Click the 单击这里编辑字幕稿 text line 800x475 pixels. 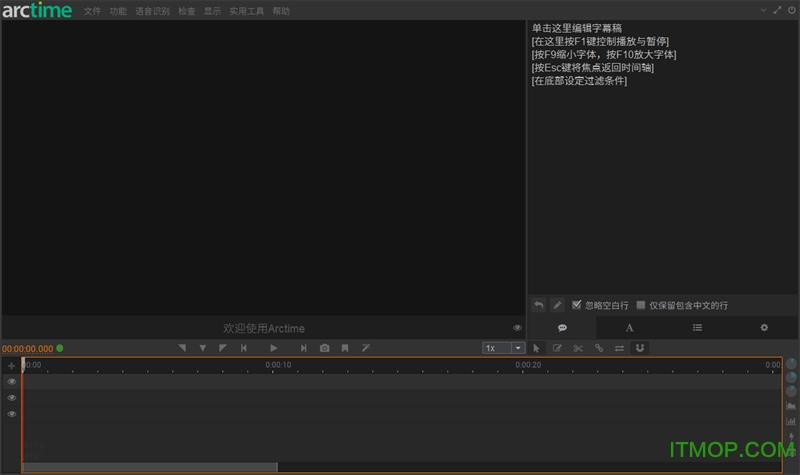(x=577, y=28)
